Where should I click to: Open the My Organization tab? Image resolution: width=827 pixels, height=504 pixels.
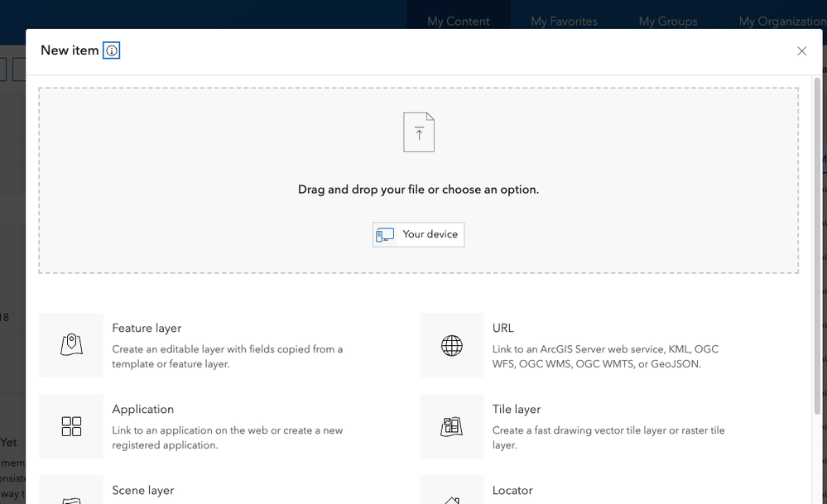(781, 22)
